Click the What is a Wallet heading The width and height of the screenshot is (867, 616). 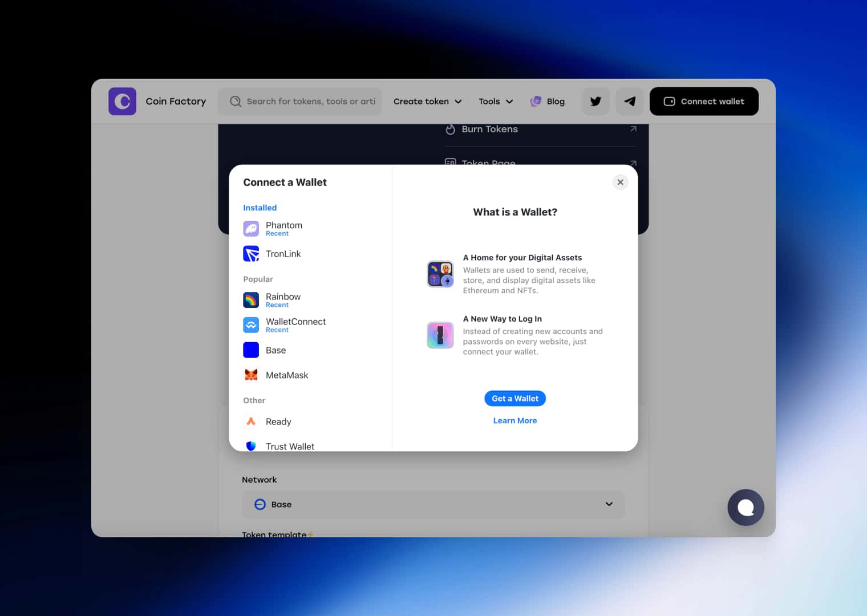point(515,212)
